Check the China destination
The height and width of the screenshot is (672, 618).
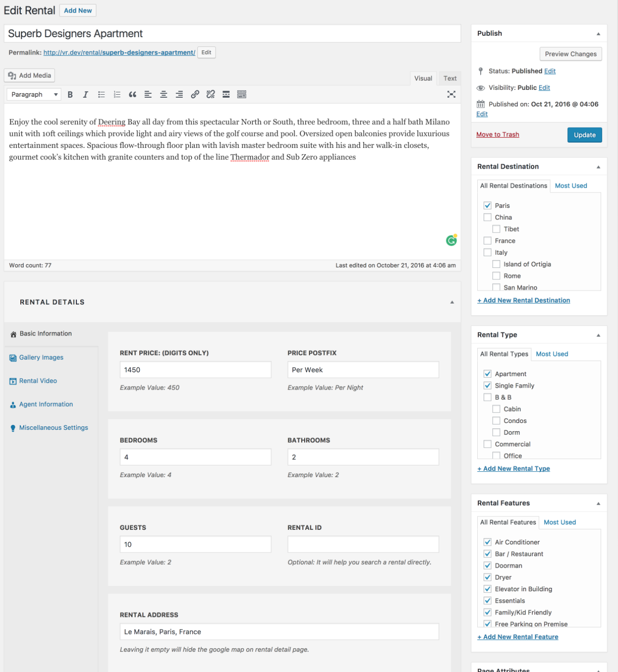point(487,218)
